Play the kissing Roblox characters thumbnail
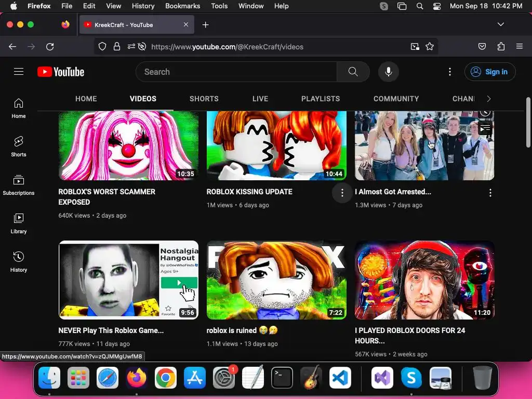Screen dimensions: 532x399 [x=276, y=145]
